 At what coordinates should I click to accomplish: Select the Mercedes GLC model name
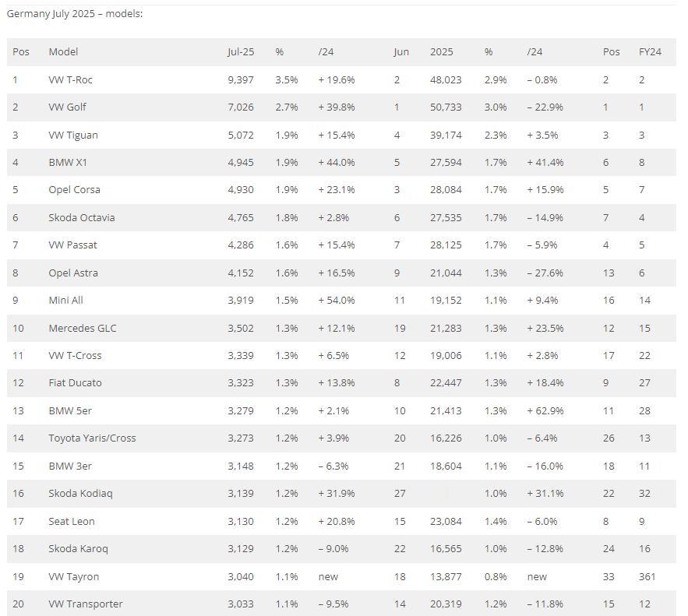coord(83,328)
